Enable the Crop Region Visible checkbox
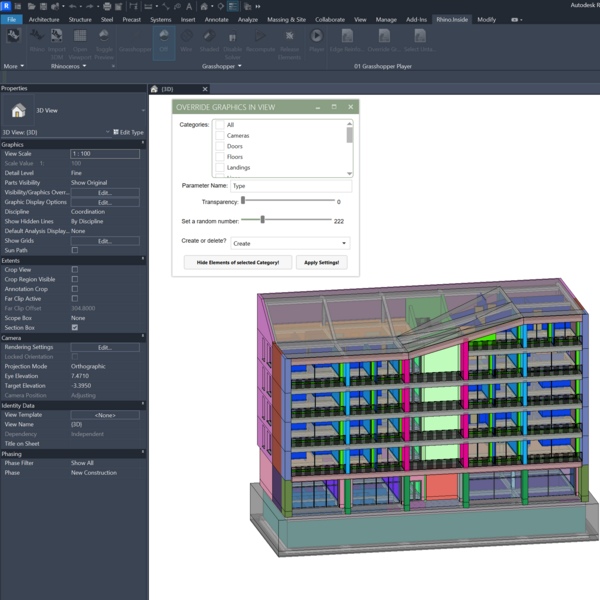This screenshot has height=600, width=600. (75, 279)
